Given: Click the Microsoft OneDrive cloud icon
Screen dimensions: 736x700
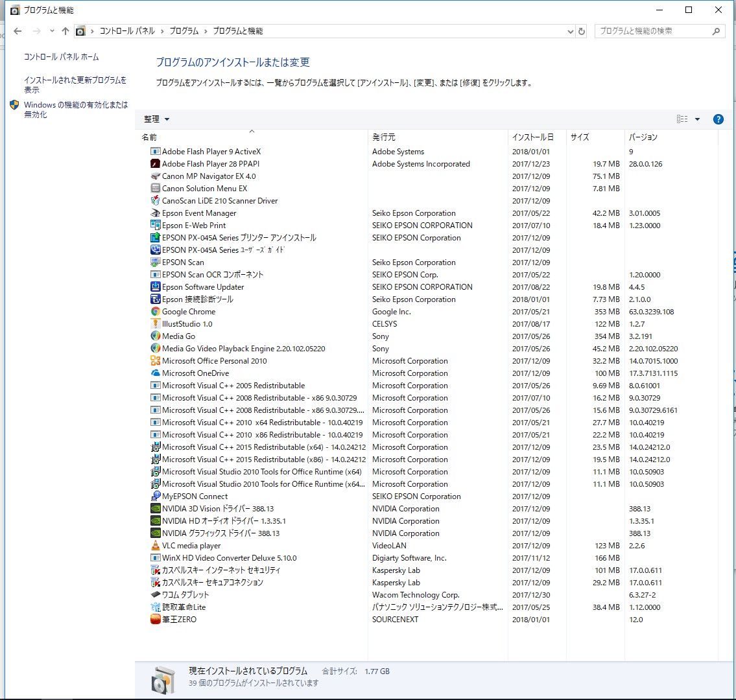Looking at the screenshot, I should [156, 373].
